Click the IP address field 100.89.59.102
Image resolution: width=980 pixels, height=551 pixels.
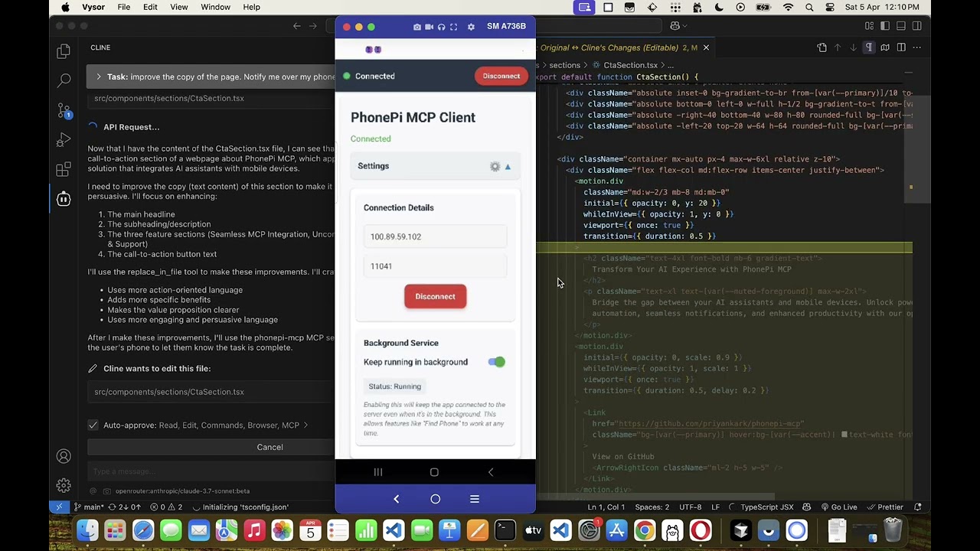click(435, 236)
